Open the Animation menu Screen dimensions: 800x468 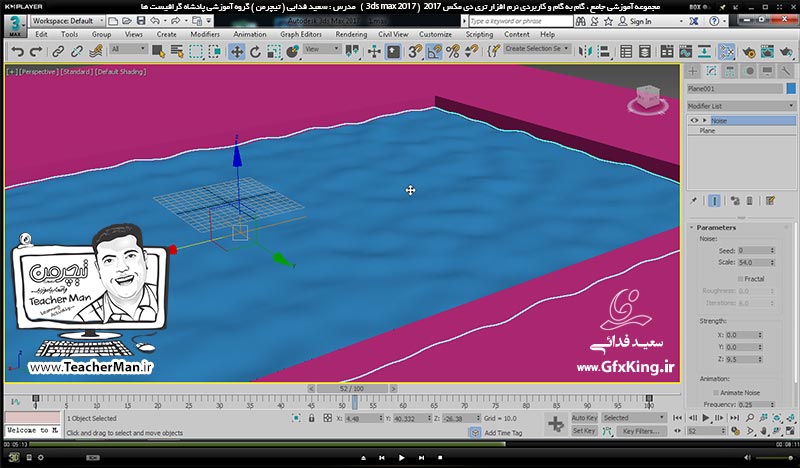[249, 34]
